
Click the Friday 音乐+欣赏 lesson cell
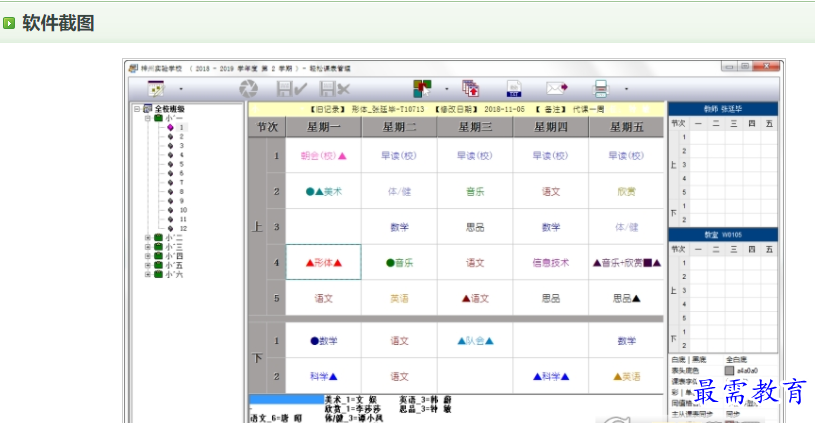[x=626, y=263]
